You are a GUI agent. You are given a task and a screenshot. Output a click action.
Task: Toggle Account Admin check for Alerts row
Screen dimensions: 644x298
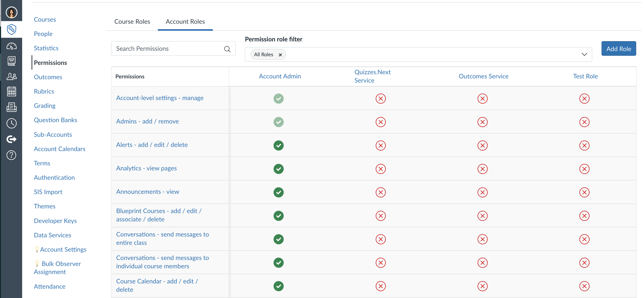tap(278, 145)
